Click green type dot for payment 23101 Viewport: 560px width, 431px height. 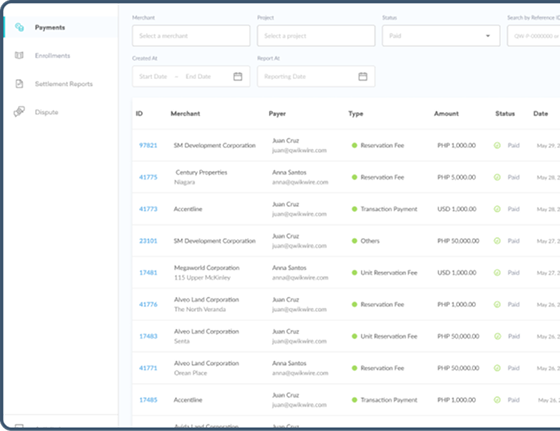354,241
